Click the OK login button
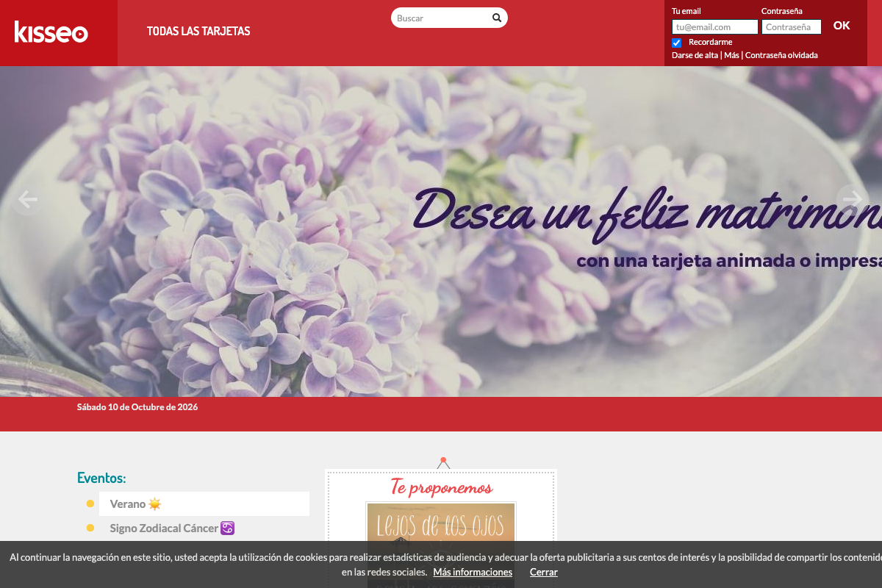This screenshot has width=882, height=588. pos(842,26)
